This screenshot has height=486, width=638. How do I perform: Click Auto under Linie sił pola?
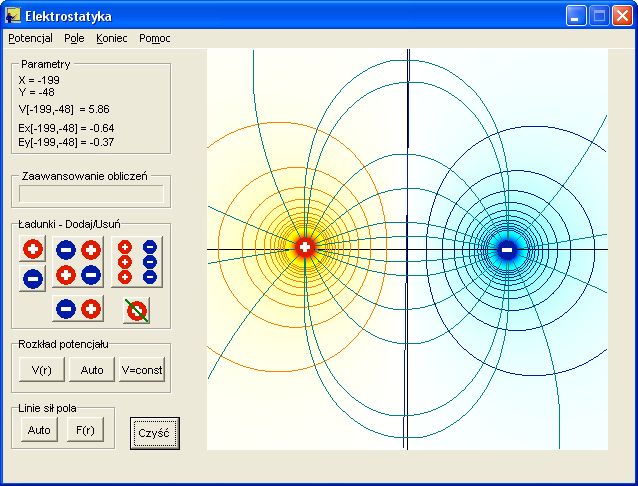pyautogui.click(x=39, y=431)
